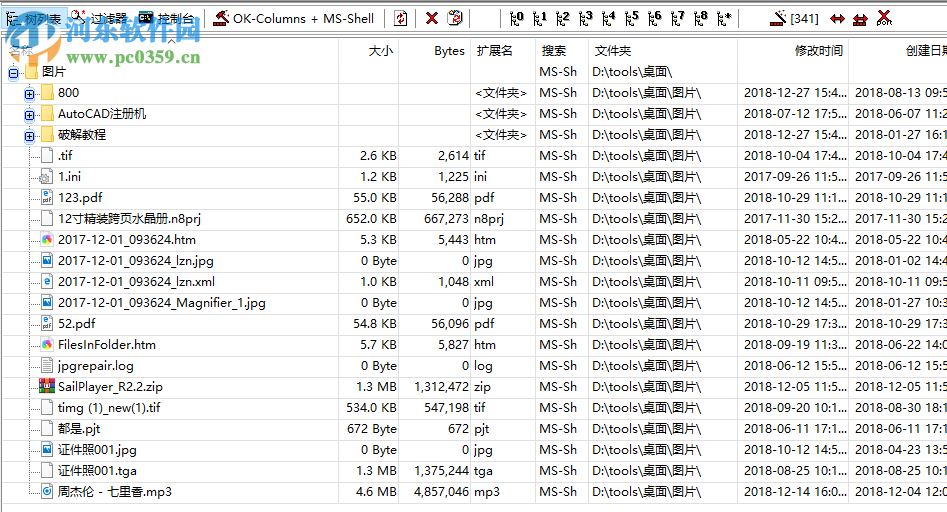Click the refresh icon before the red X

point(400,19)
